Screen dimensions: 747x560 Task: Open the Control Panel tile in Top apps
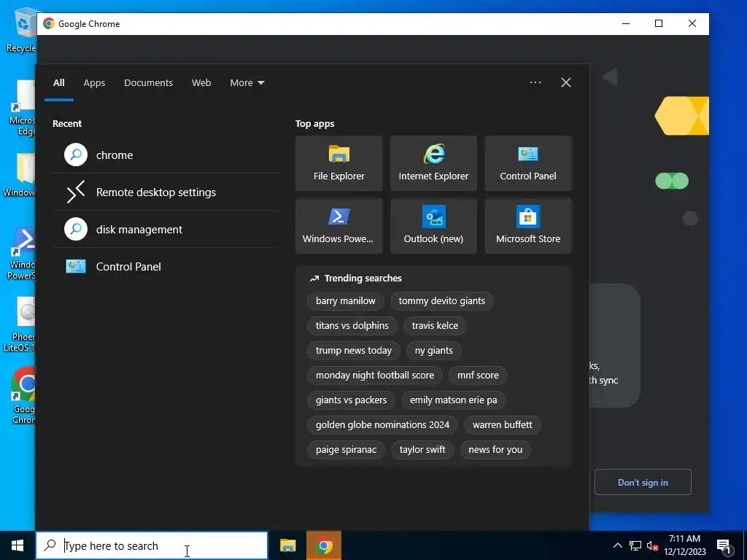tap(528, 163)
